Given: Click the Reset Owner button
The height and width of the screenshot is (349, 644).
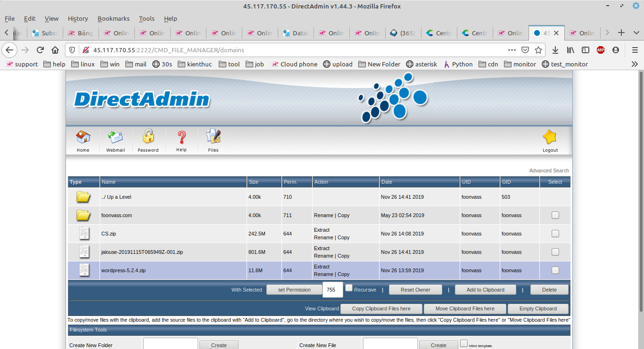Looking at the screenshot, I should (415, 290).
